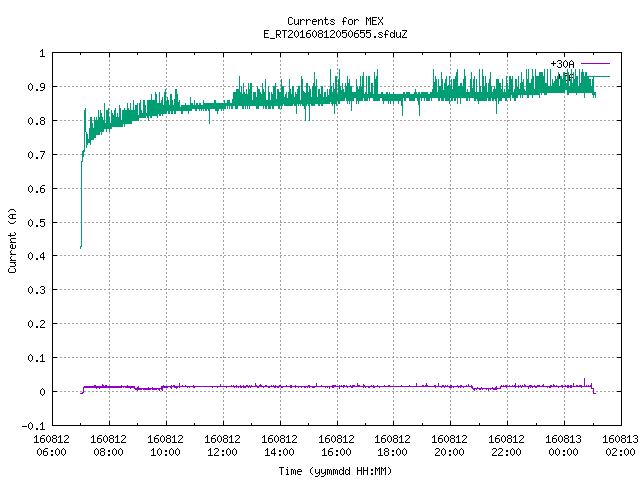Click the x-axis label '160812 10:00'

165,446
